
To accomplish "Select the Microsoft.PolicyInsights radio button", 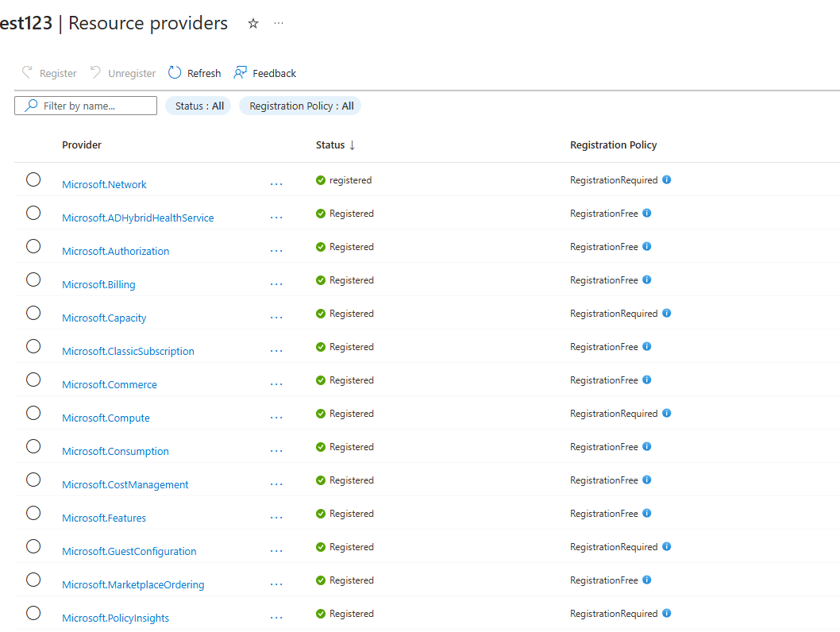I will coord(33,613).
